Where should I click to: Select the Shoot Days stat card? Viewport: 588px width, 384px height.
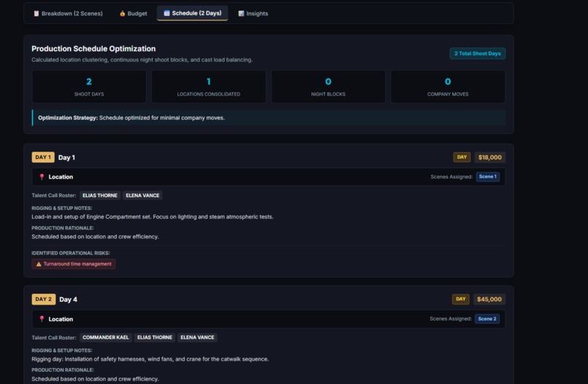tap(89, 87)
